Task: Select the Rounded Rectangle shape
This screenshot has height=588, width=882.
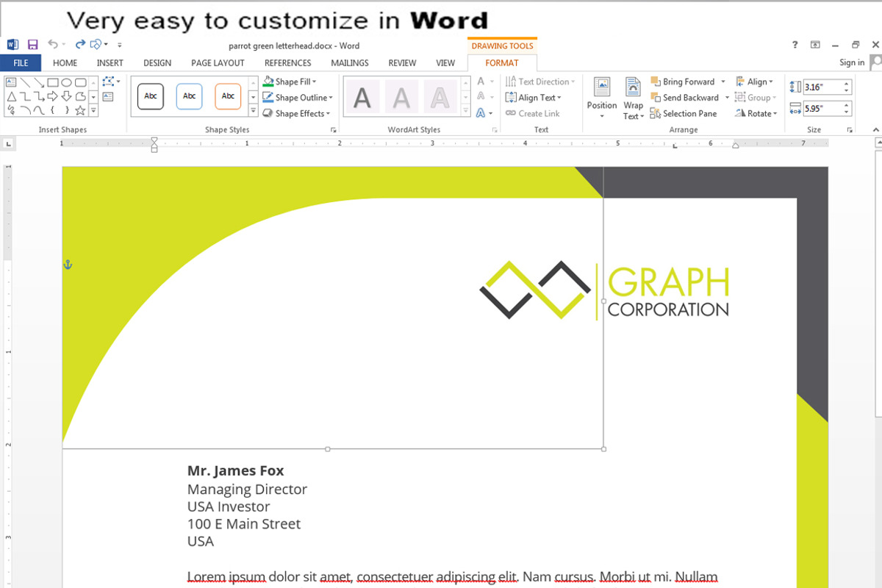Action: 81,82
